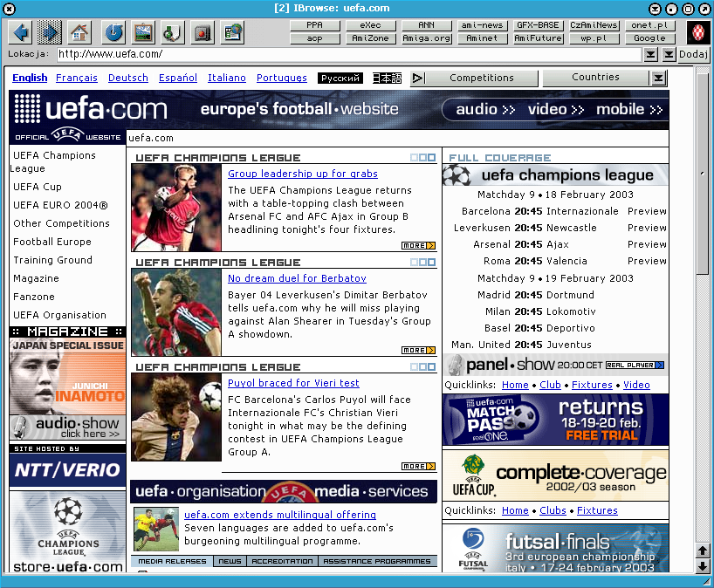Click the Lokacja URL field
714x588 pixels.
(349, 55)
